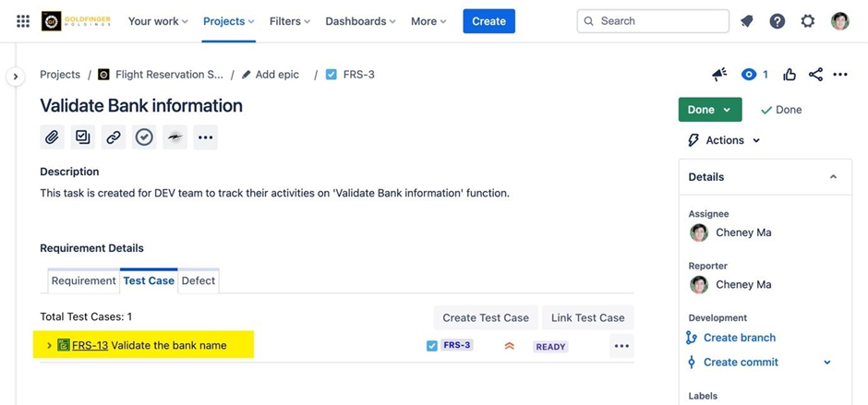Open the help question mark icon
Image resolution: width=868 pixels, height=405 pixels.
778,21
